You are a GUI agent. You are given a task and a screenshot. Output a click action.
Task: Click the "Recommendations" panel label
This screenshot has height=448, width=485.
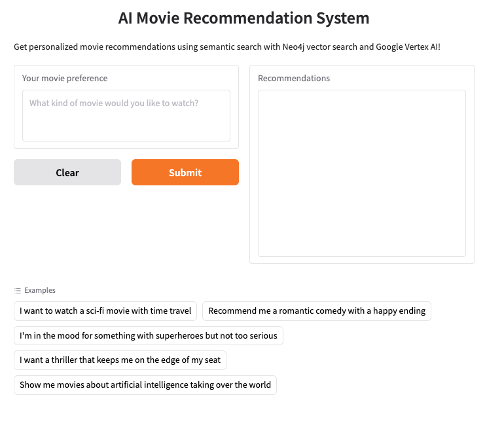[294, 79]
